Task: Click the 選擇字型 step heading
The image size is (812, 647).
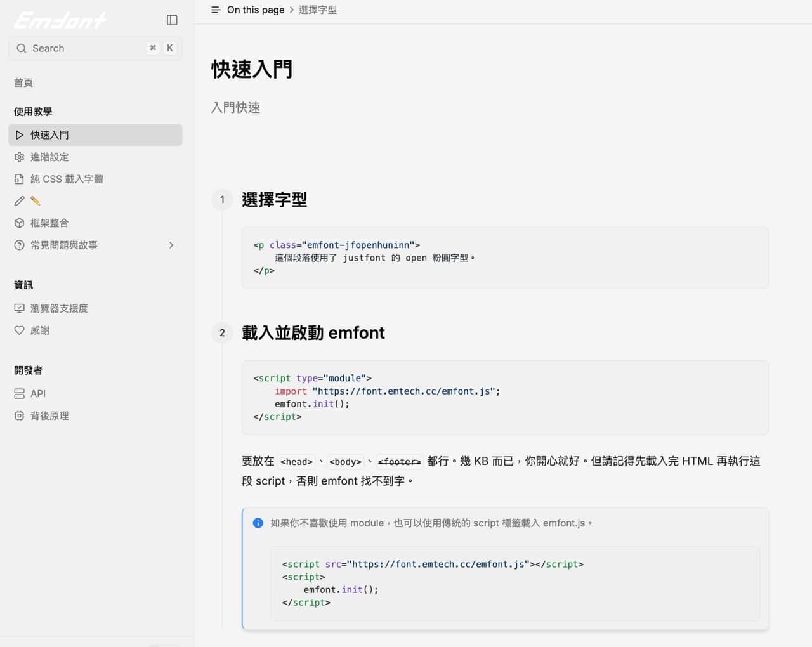Action: pyautogui.click(x=275, y=200)
